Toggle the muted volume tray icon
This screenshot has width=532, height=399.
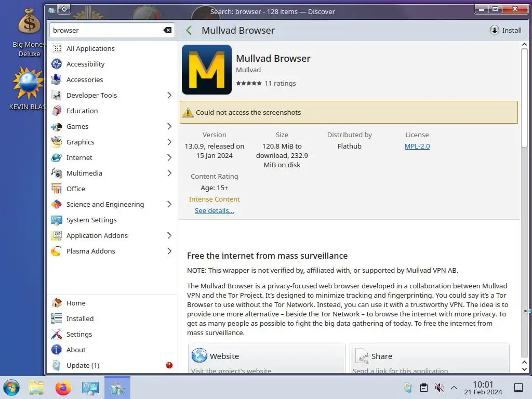tap(440, 388)
